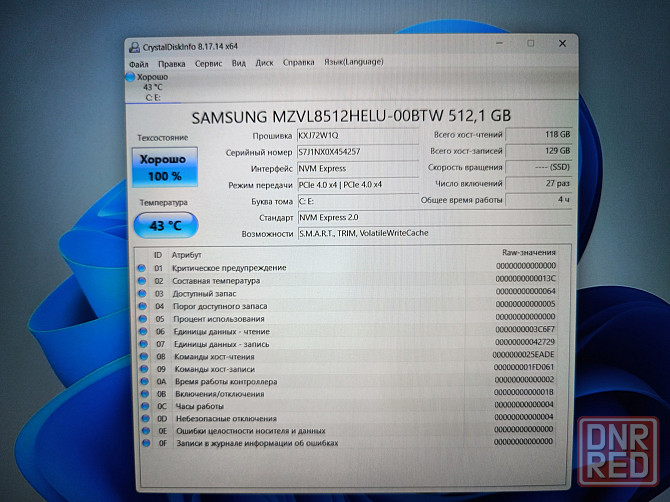The image size is (670, 502).
Task: Select the Команды хост-записи row
Action: (x=347, y=368)
